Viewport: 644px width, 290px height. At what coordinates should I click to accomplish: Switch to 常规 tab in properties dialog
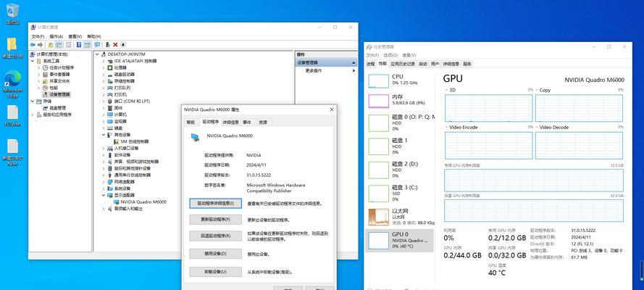click(191, 123)
